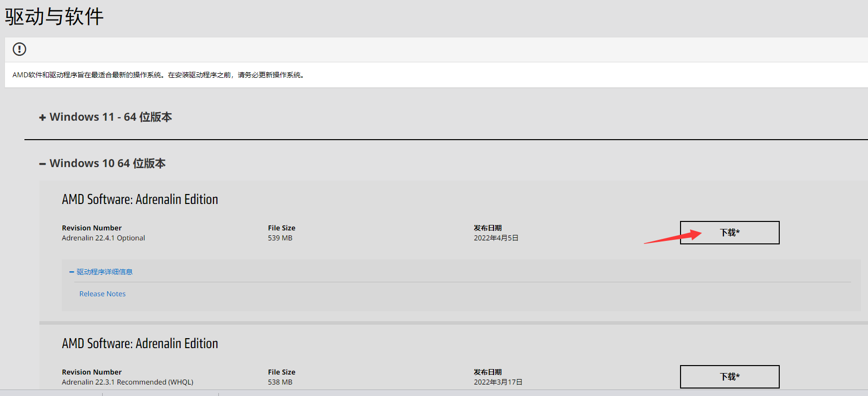Click the exclamation notice icon
Viewport: 868px width, 396px height.
(19, 49)
